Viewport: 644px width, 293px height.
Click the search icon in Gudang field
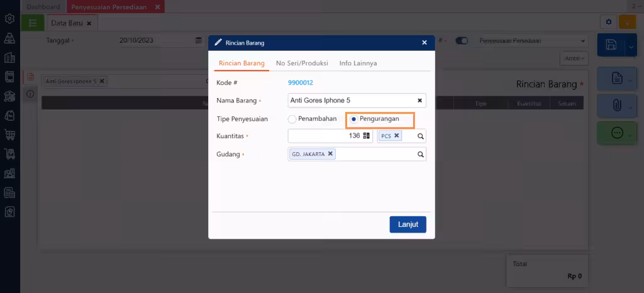pos(421,154)
